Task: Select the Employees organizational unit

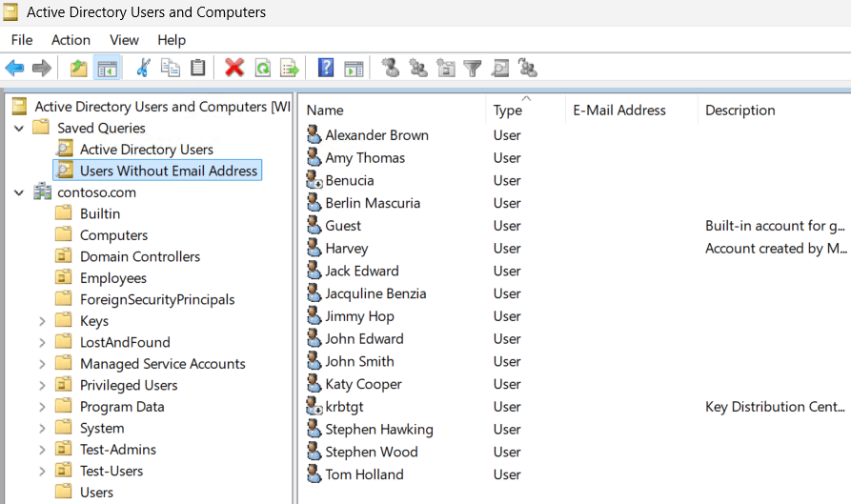Action: [112, 278]
